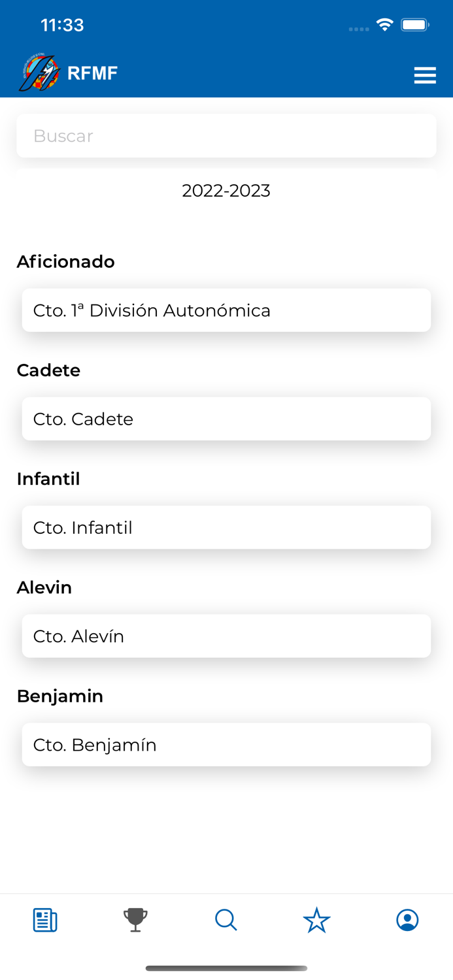Switch to the trophy competitions tab
This screenshot has height=980, width=453.
135,920
